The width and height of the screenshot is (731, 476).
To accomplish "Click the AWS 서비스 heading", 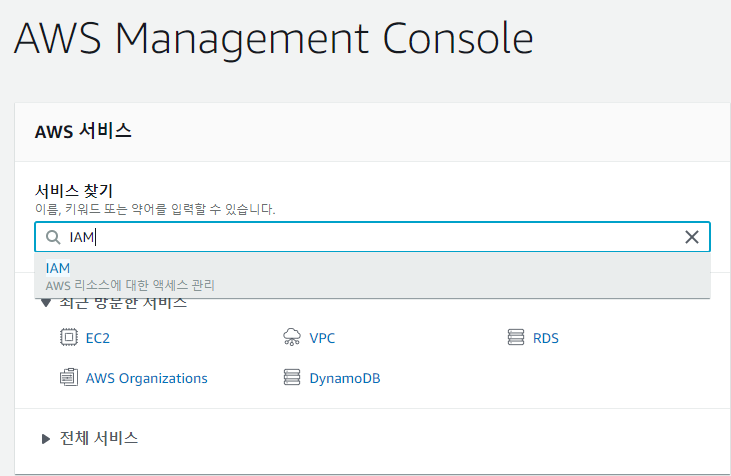I will pyautogui.click(x=83, y=131).
